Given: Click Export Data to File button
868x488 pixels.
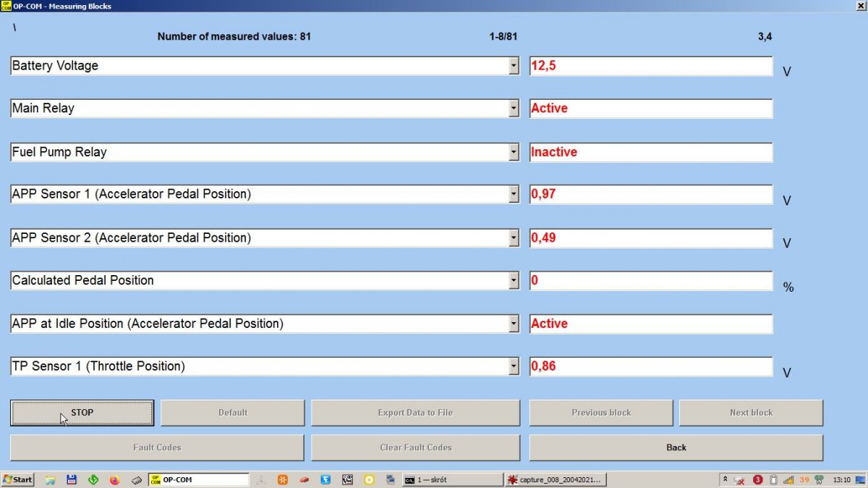Looking at the screenshot, I should 415,413.
